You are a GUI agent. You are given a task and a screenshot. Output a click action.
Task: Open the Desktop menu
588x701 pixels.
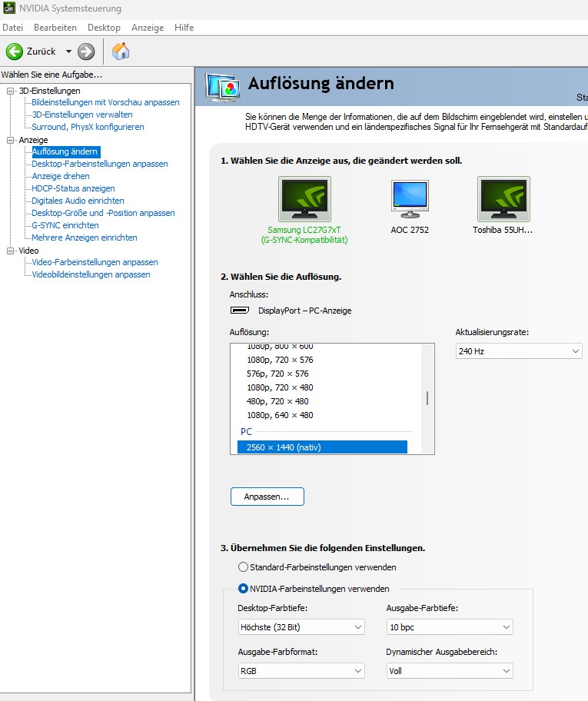pos(104,27)
